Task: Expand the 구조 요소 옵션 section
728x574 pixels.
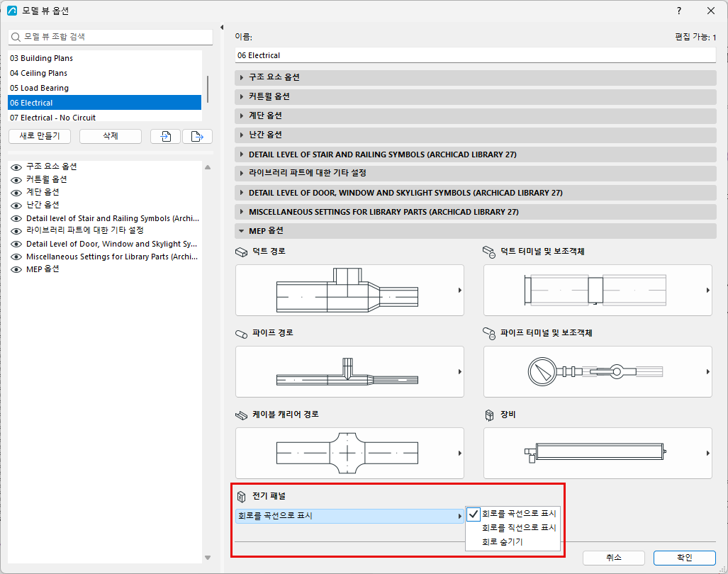Action: click(476, 77)
